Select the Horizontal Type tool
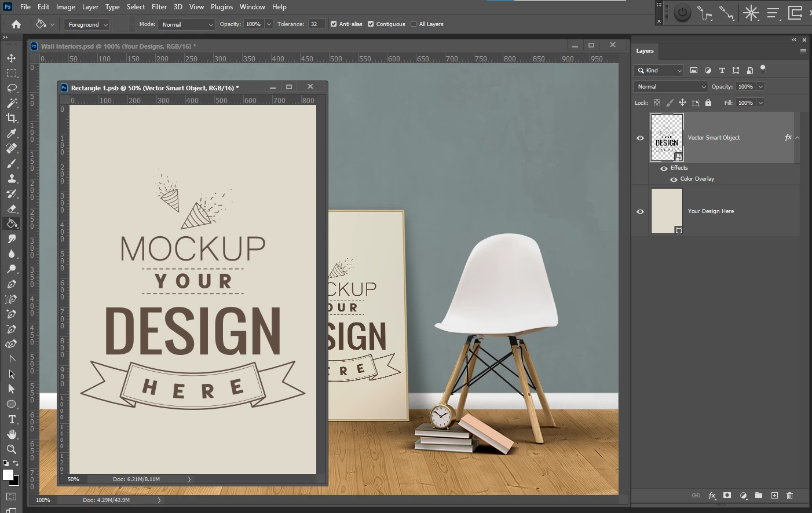Viewport: 812px width, 513px height. point(12,419)
